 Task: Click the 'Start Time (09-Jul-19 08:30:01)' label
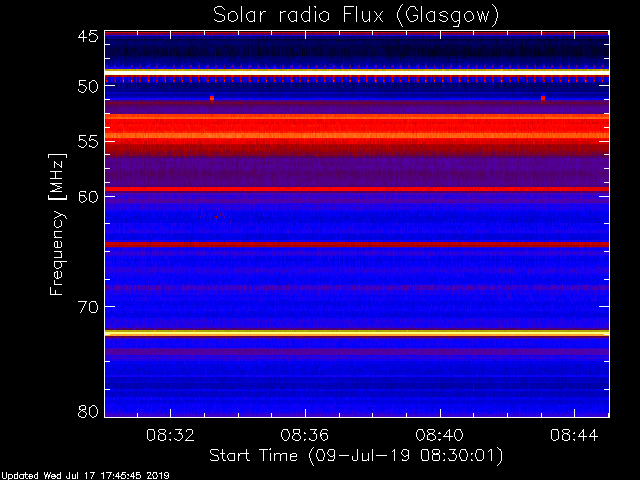tap(356, 456)
